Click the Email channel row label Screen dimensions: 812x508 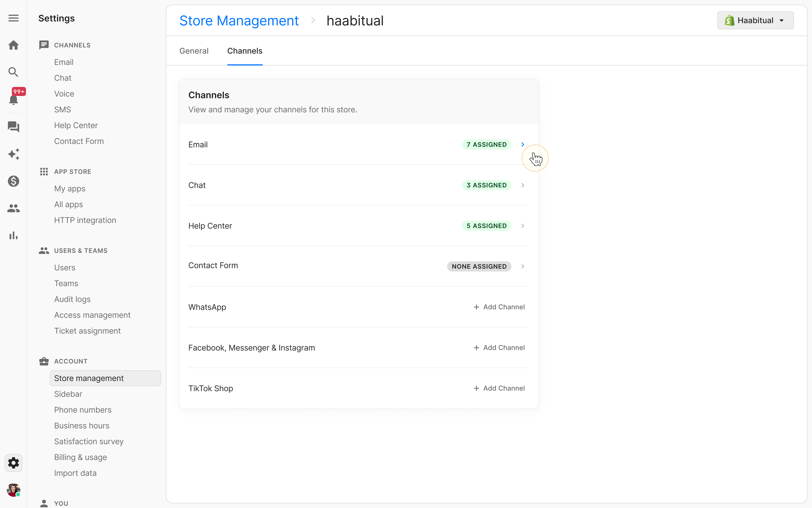[198, 144]
